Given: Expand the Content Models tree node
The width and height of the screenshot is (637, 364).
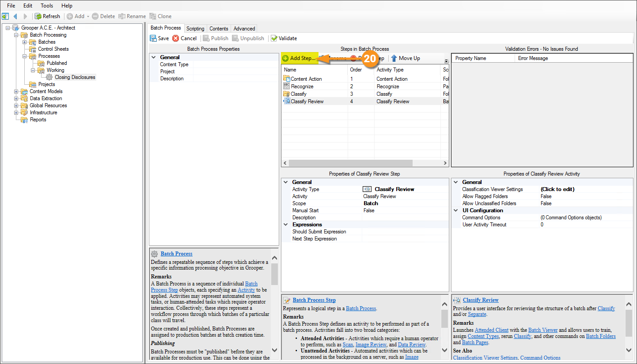Looking at the screenshot, I should coord(16,91).
